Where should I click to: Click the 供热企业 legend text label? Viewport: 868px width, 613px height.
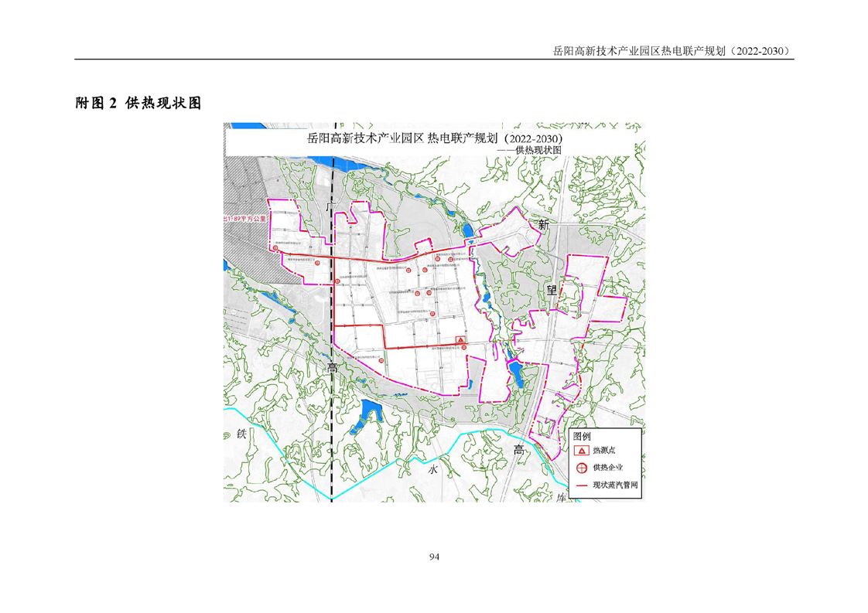608,467
